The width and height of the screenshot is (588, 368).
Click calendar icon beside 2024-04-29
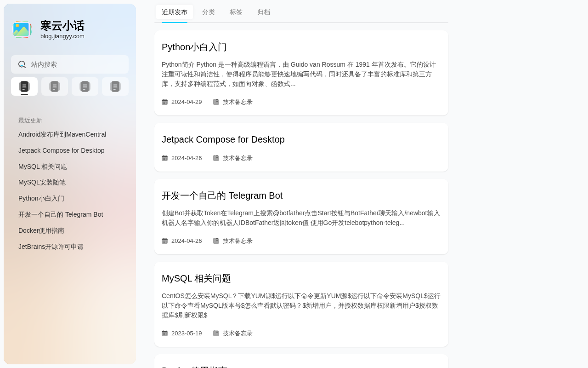tap(164, 102)
